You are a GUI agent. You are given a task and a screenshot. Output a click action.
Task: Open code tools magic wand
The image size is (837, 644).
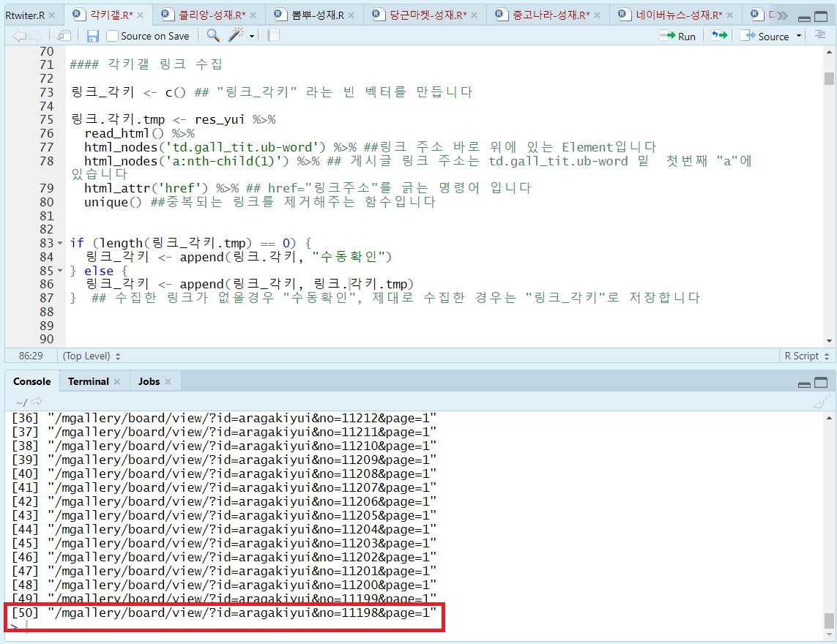236,35
